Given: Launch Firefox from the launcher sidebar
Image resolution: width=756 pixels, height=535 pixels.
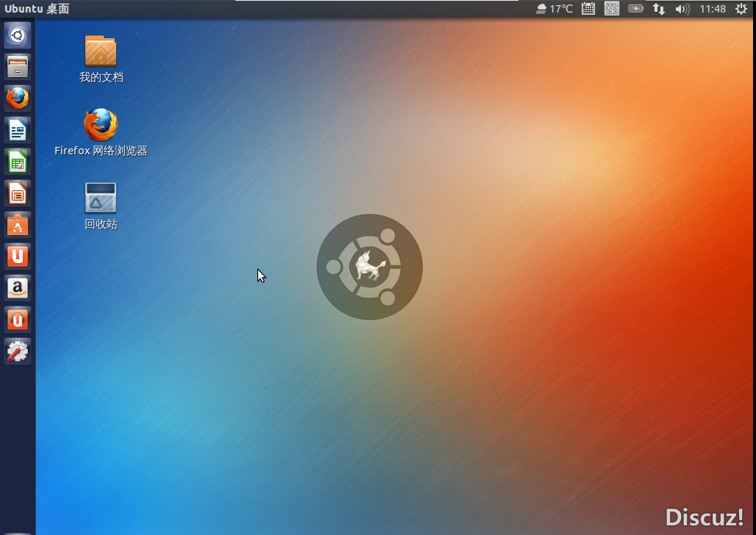Looking at the screenshot, I should coord(18,98).
